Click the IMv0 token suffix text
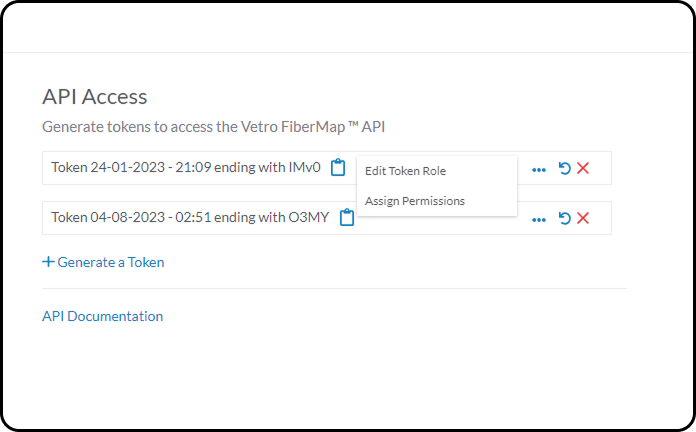 304,167
